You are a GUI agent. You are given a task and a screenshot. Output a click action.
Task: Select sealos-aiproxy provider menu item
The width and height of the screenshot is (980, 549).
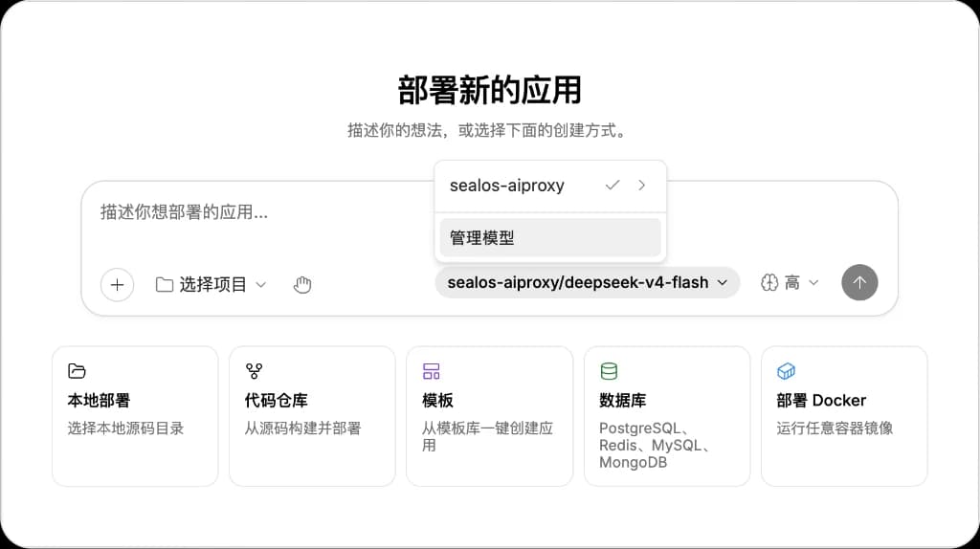pyautogui.click(x=550, y=186)
